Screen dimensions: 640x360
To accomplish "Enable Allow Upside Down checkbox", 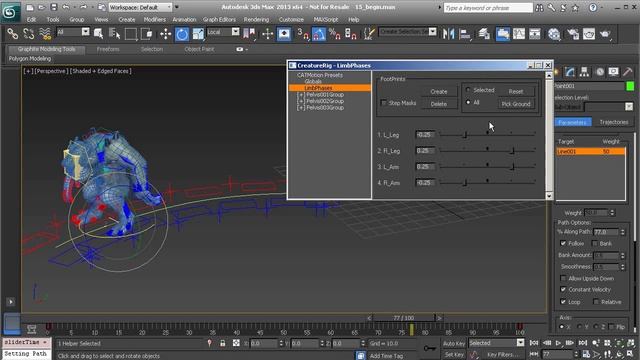I will (x=563, y=278).
